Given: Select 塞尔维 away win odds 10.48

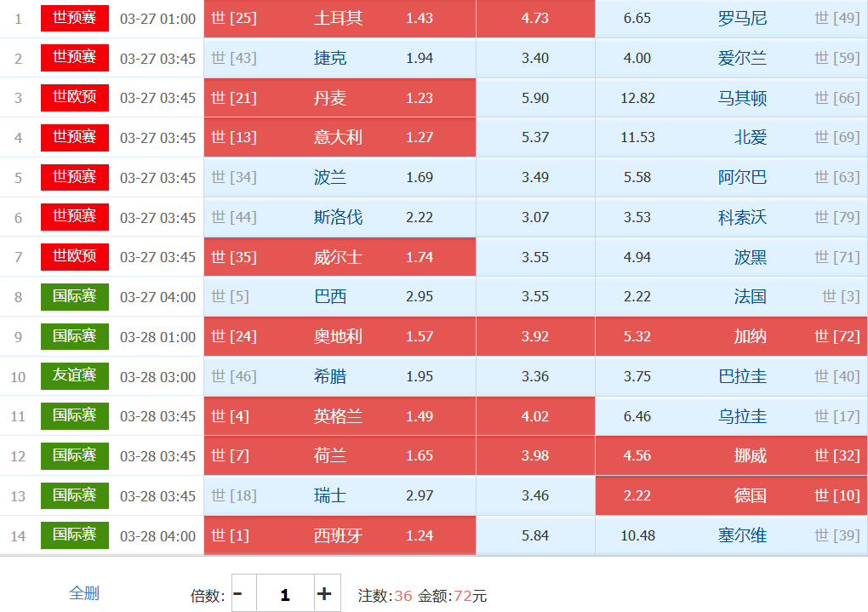Looking at the screenshot, I should pos(731,535).
